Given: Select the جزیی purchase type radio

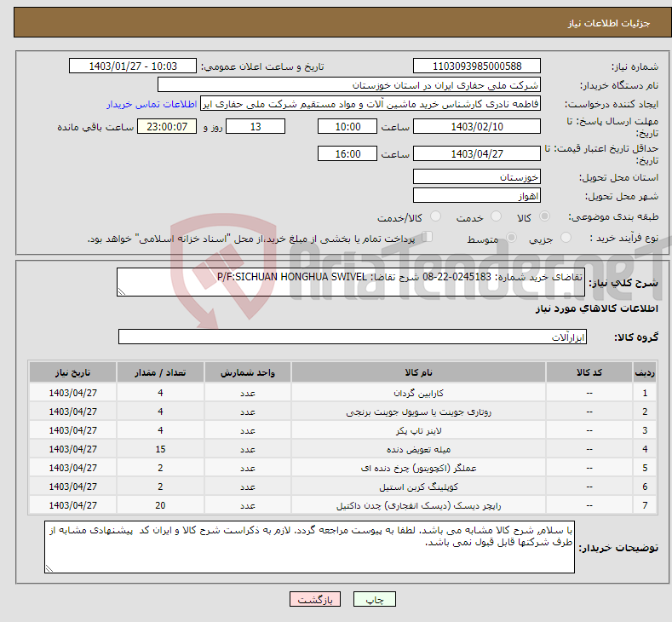Looking at the screenshot, I should point(566,238).
